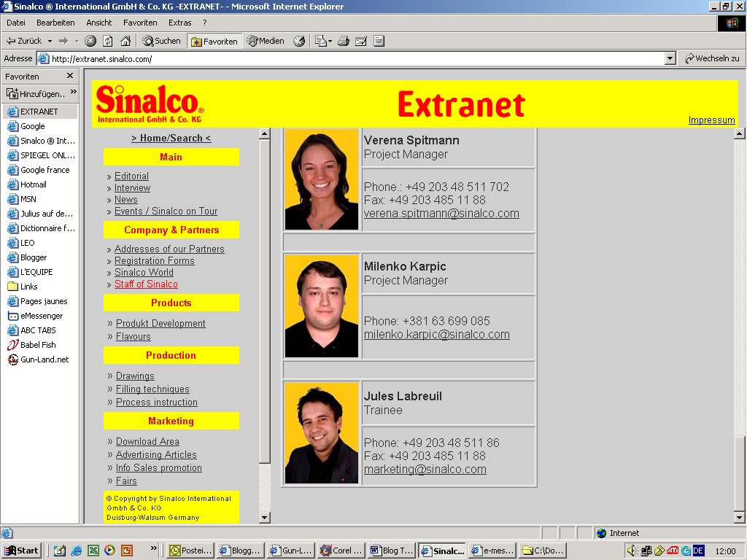Click the Sinalco logo
Screen dimensions: 747x560
pyautogui.click(x=150, y=104)
